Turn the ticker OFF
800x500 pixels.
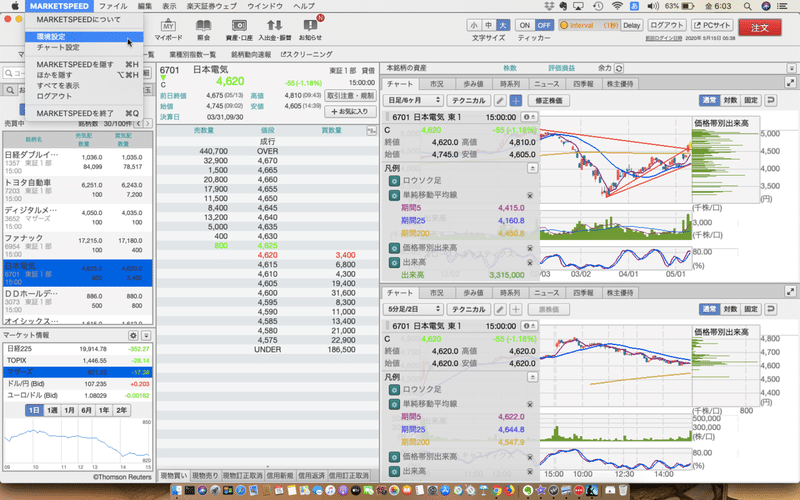point(544,25)
